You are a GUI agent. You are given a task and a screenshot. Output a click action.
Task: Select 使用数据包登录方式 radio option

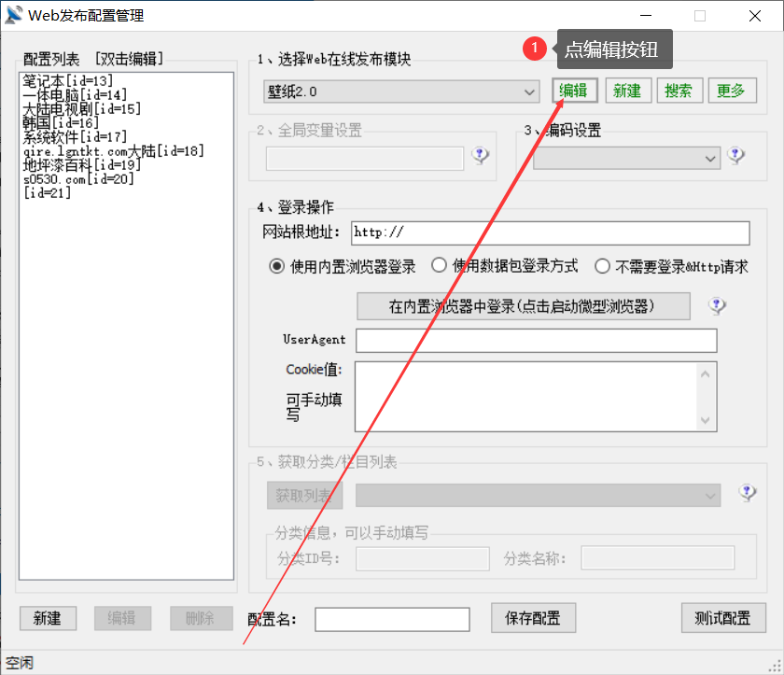coord(439,266)
